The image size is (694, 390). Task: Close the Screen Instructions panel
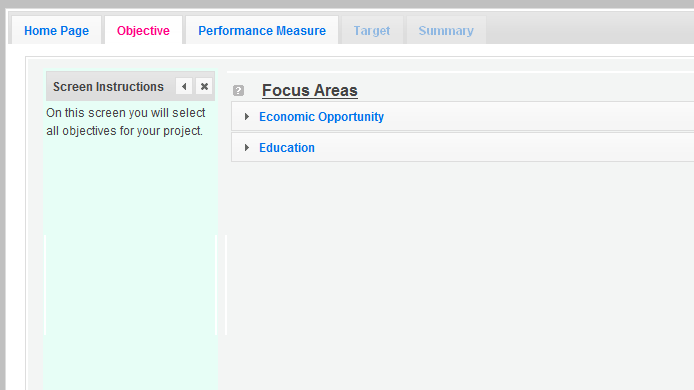point(204,86)
